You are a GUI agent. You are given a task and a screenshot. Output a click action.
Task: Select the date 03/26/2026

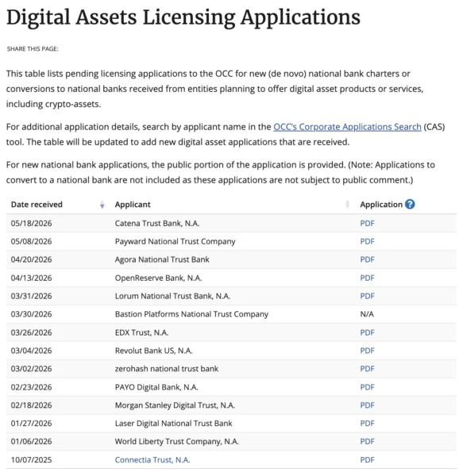coord(31,332)
